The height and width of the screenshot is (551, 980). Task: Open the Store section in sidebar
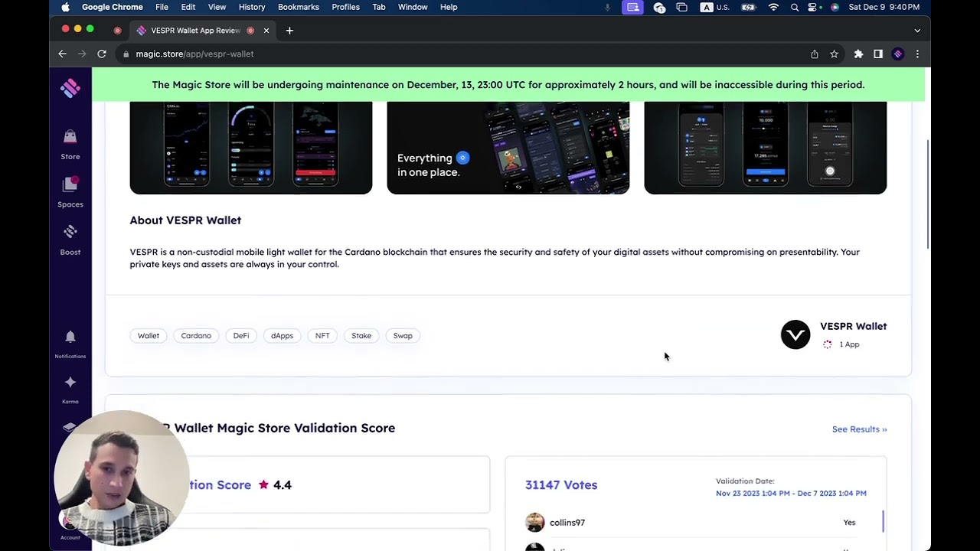[70, 145]
